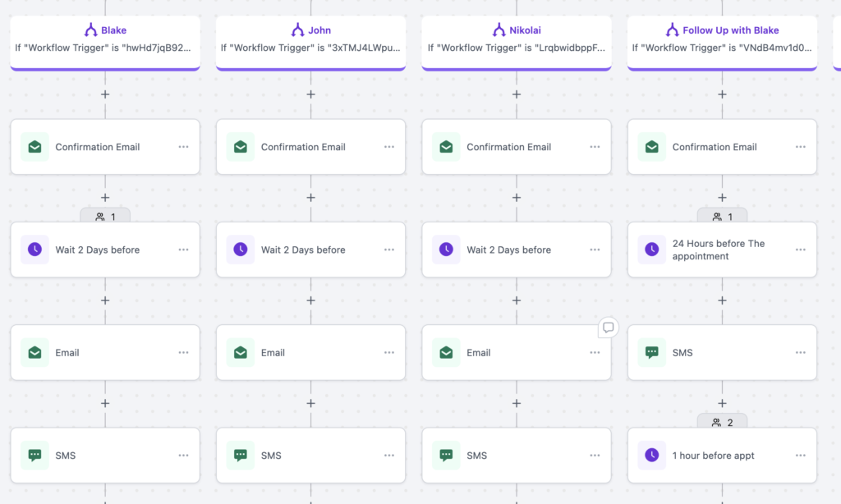The image size is (841, 504).
Task: Click the 2-contacts badge above 1 hour before appt
Action: coord(722,422)
